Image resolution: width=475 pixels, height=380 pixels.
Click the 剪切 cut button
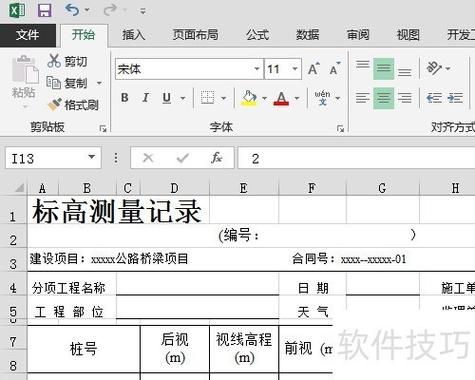click(67, 61)
